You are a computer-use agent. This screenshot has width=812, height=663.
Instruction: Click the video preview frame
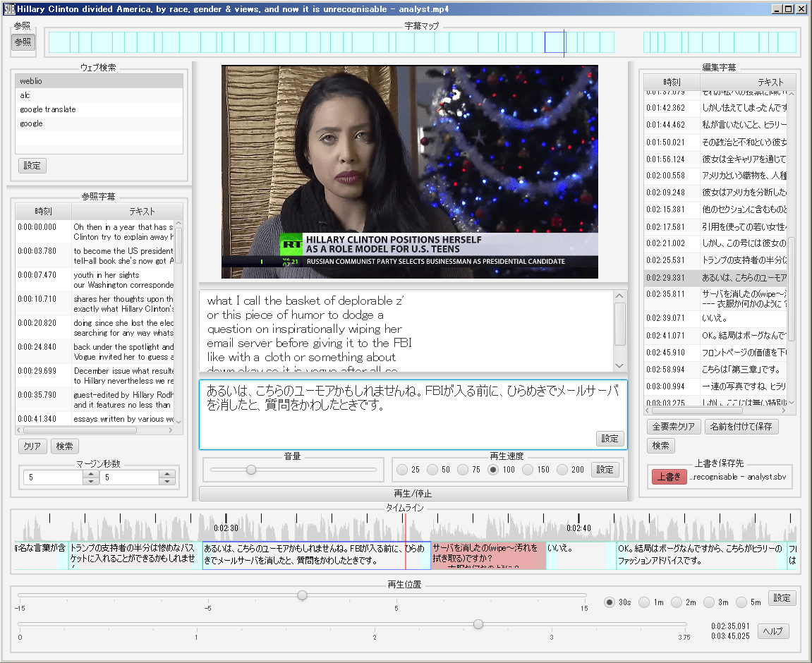(410, 172)
